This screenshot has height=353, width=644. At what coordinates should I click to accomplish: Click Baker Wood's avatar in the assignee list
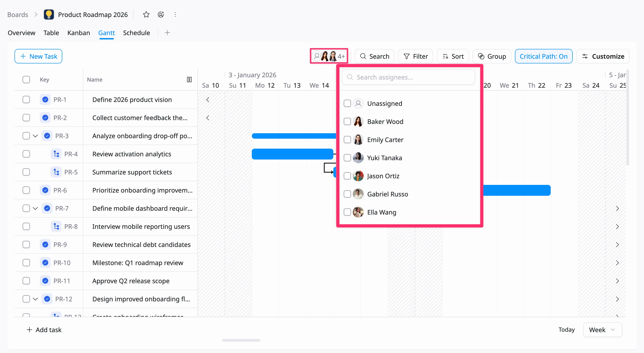point(358,122)
